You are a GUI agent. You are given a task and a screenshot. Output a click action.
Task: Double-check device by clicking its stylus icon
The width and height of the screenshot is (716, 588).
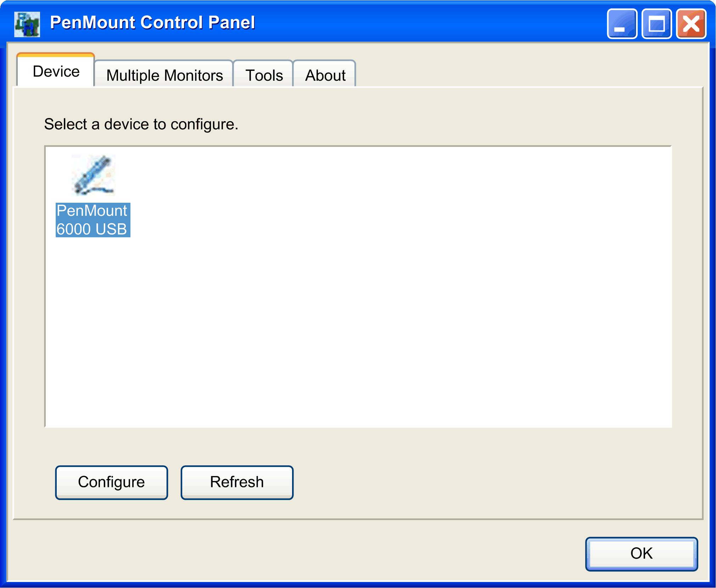[93, 175]
